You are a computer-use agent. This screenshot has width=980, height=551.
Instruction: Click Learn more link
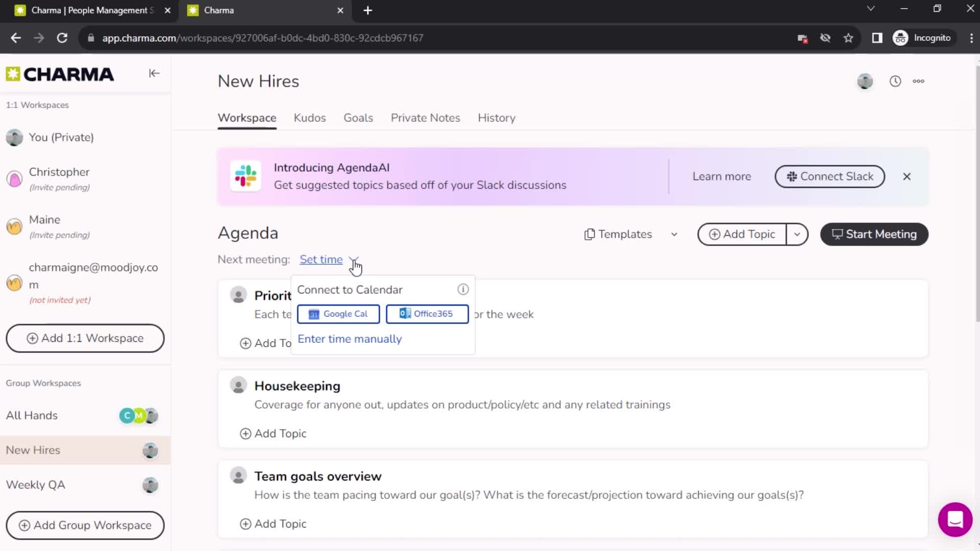pyautogui.click(x=722, y=177)
